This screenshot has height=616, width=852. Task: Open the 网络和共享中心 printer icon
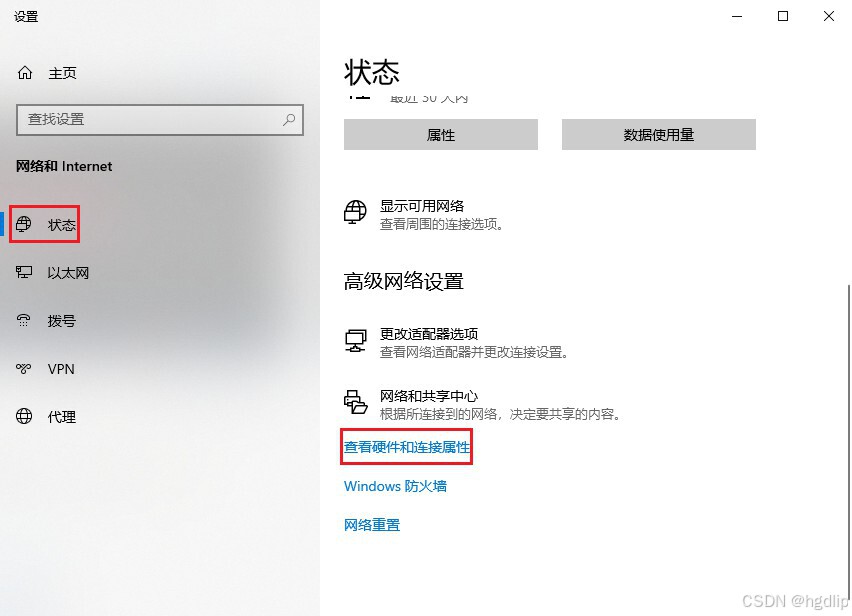(356, 402)
